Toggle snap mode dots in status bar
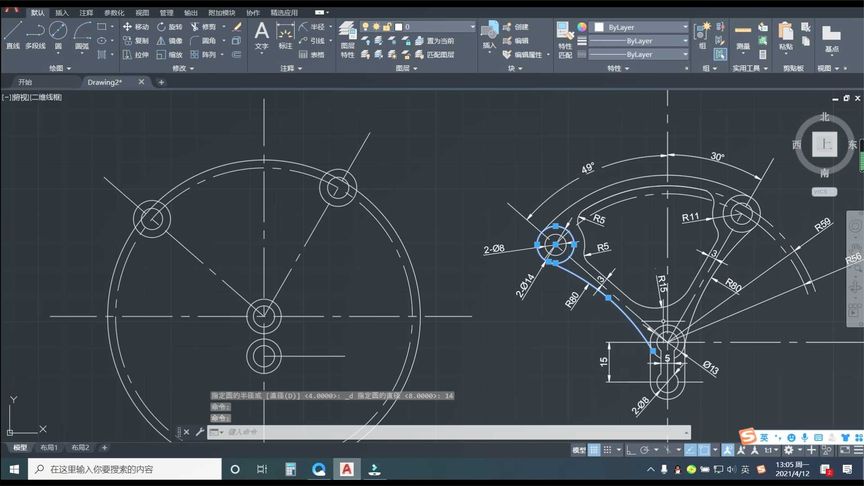The height and width of the screenshot is (486, 864). pyautogui.click(x=607, y=450)
